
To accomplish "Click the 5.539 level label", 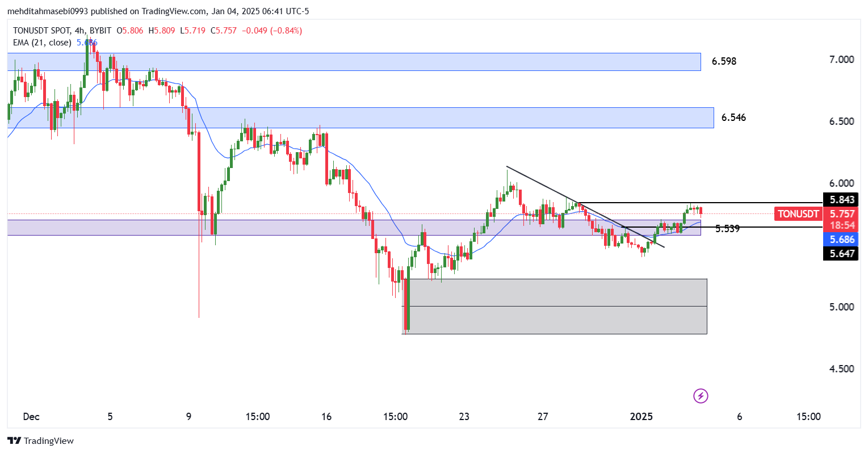I will tap(727, 229).
